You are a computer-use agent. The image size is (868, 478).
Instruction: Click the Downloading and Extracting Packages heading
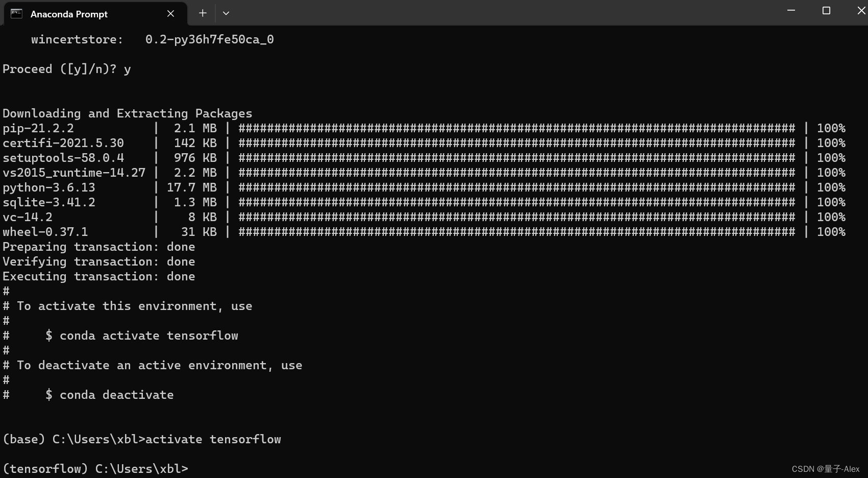point(127,113)
